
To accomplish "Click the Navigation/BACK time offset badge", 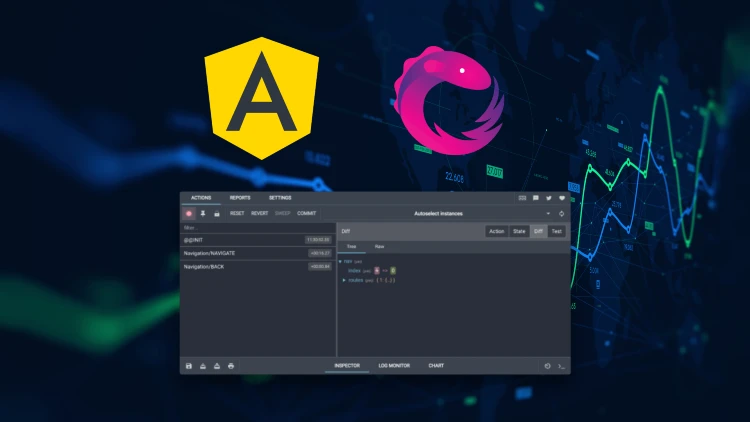I will click(320, 267).
